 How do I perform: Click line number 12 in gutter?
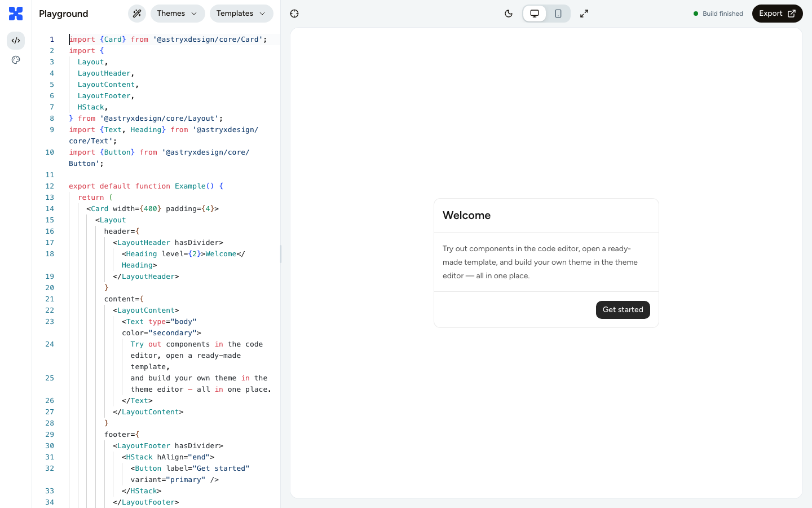pyautogui.click(x=50, y=186)
